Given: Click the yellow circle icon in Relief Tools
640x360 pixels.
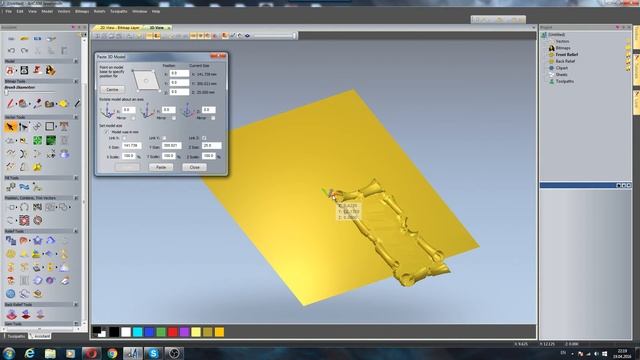Looking at the screenshot, I should click(11, 254).
